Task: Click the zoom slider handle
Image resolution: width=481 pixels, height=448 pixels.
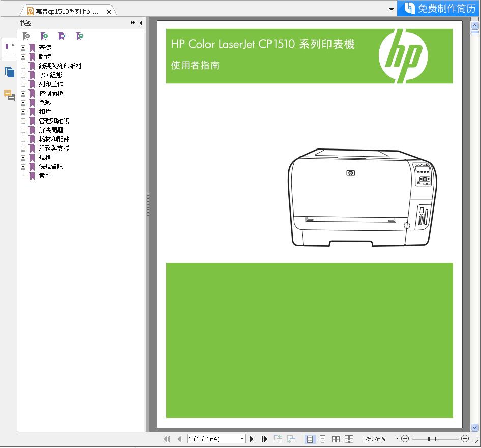Action: [429, 439]
